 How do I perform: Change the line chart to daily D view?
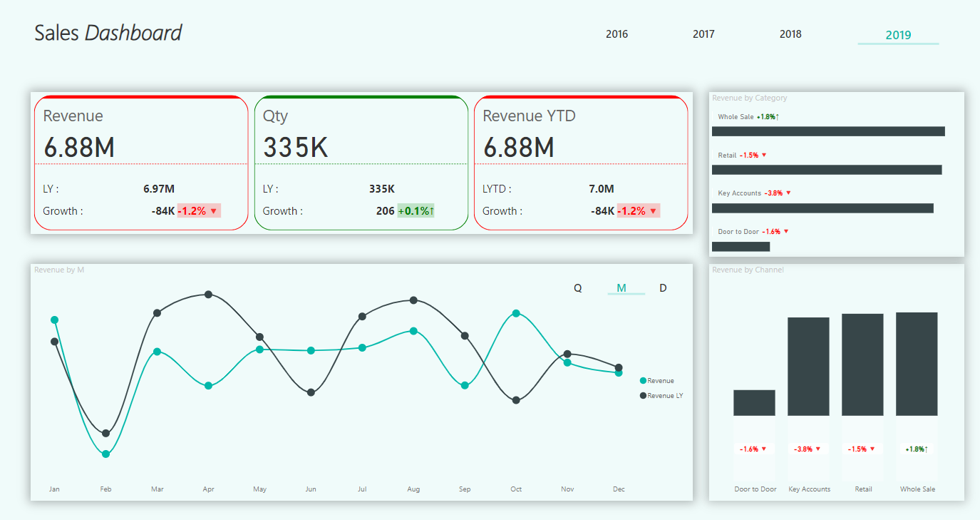point(663,288)
